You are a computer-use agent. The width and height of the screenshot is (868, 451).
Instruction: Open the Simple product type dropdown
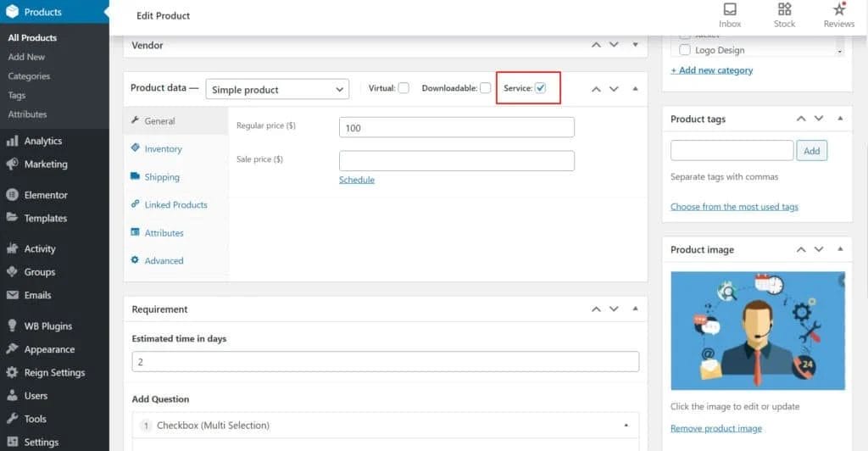point(277,89)
